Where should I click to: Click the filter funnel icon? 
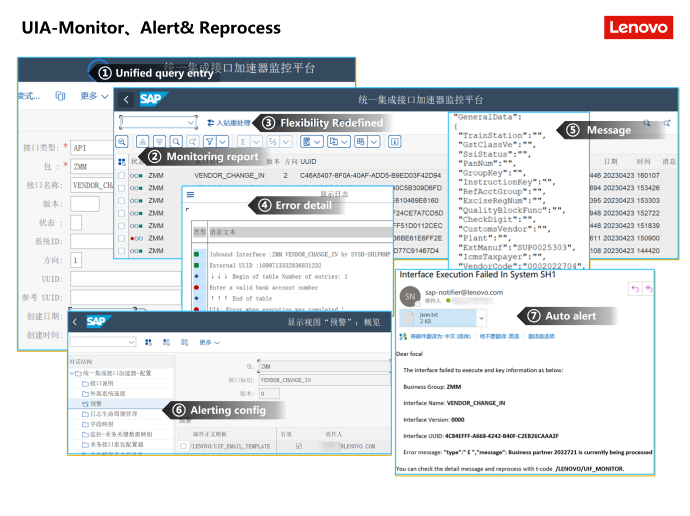tap(209, 142)
